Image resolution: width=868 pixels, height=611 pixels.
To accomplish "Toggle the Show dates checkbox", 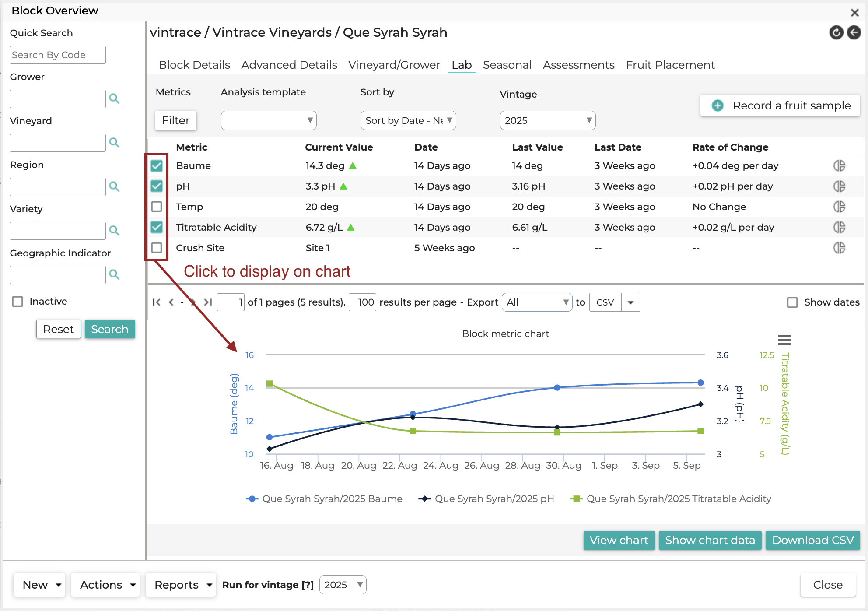I will pos(792,302).
